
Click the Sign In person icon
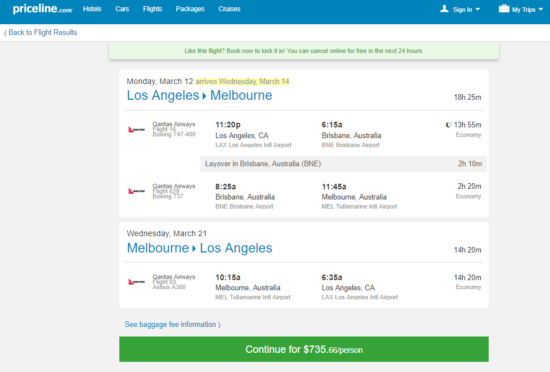click(x=444, y=9)
